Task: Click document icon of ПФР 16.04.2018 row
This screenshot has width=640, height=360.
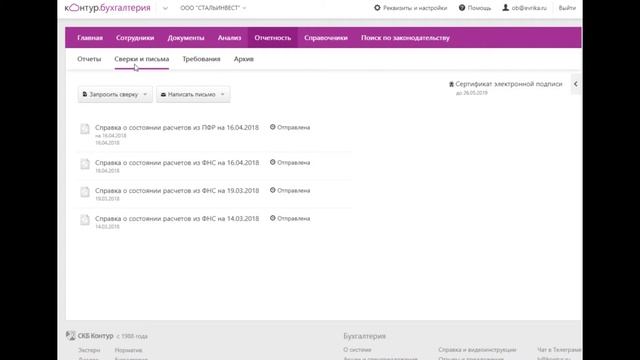Action: [x=84, y=129]
